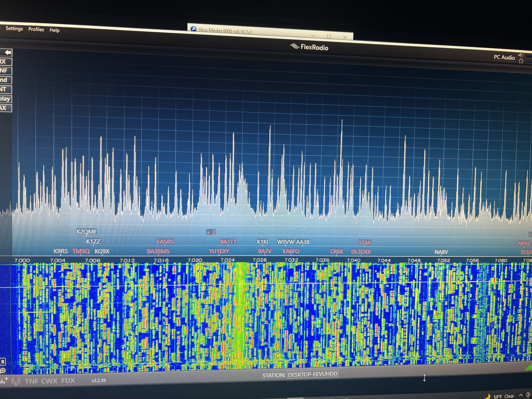Select the K1ZZ spot label
532x399 pixels.
93,241
